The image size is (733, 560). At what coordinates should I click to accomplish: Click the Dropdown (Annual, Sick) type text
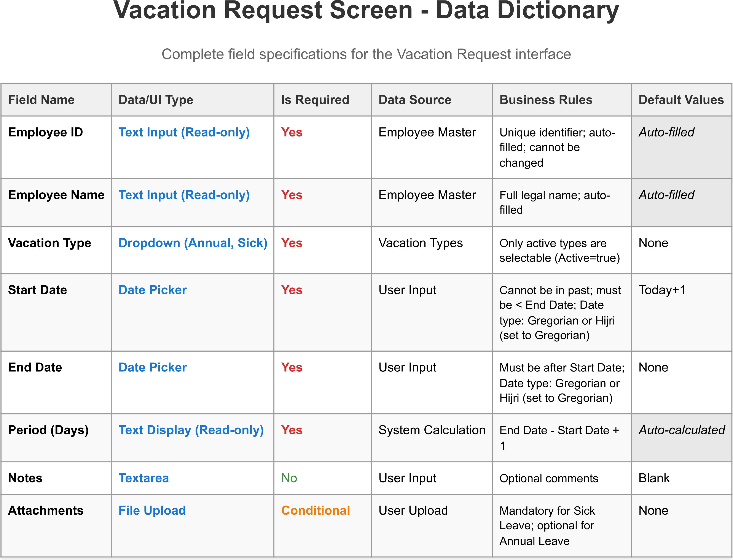coord(193,243)
